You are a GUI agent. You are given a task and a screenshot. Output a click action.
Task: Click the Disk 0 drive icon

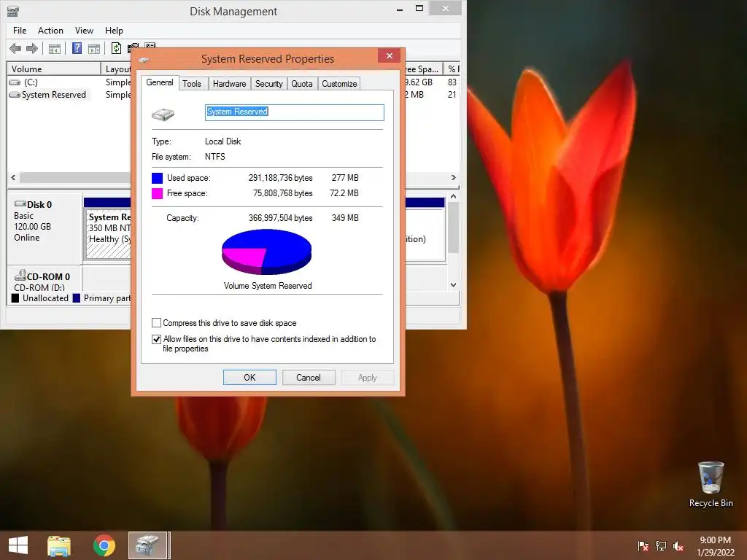point(20,204)
